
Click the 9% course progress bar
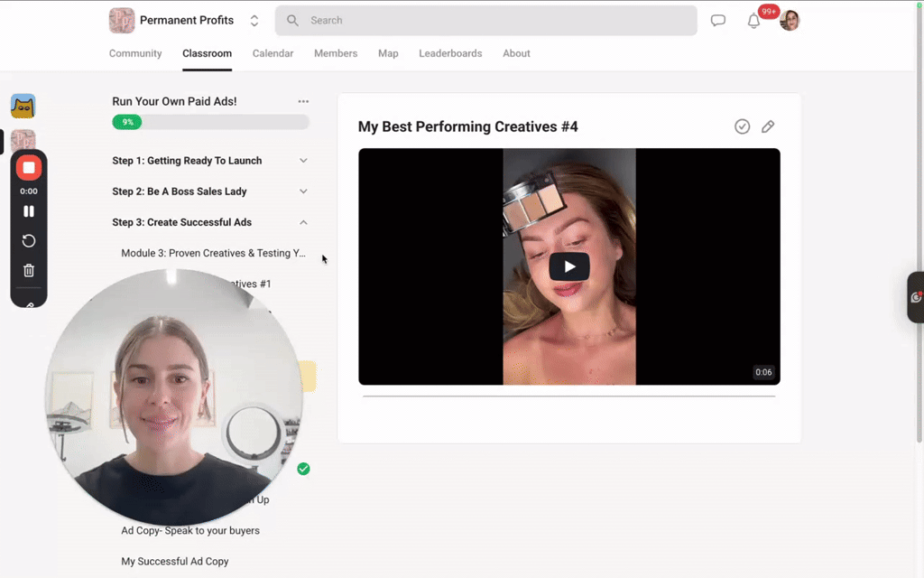210,120
